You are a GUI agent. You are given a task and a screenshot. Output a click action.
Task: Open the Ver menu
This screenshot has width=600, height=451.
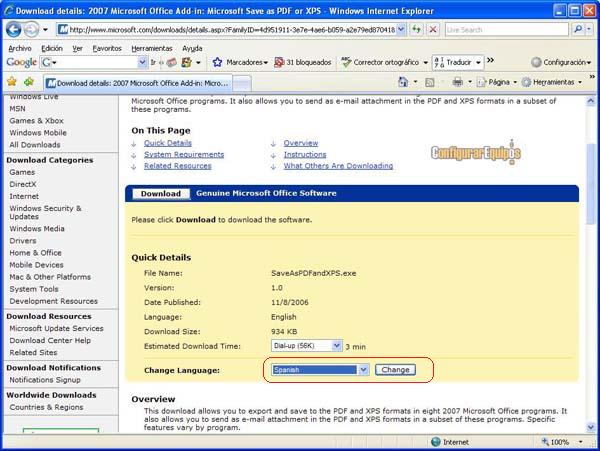77,49
